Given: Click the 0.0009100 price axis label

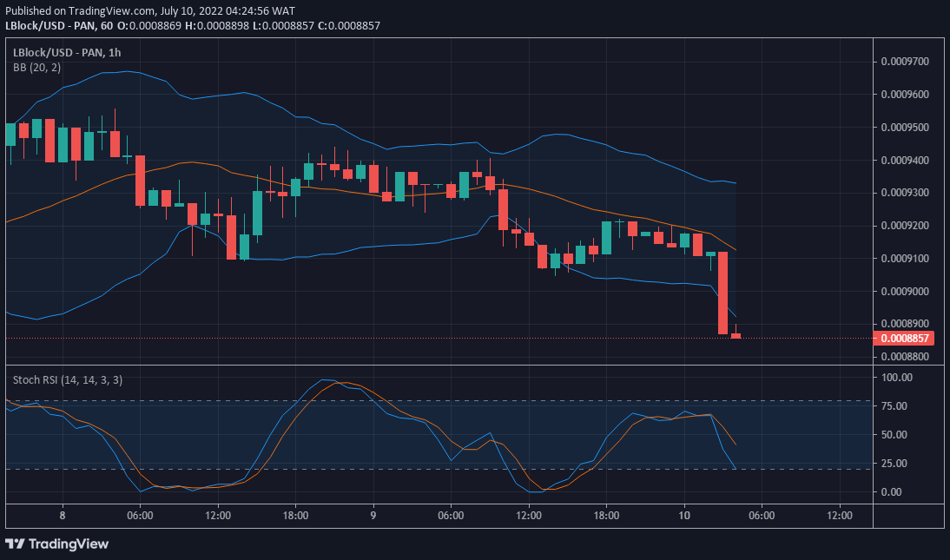Looking at the screenshot, I should [905, 258].
